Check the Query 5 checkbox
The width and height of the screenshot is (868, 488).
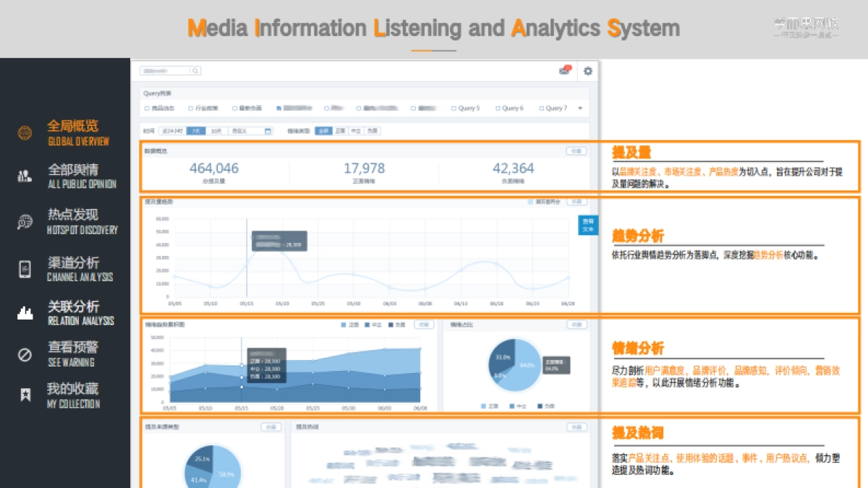[454, 108]
